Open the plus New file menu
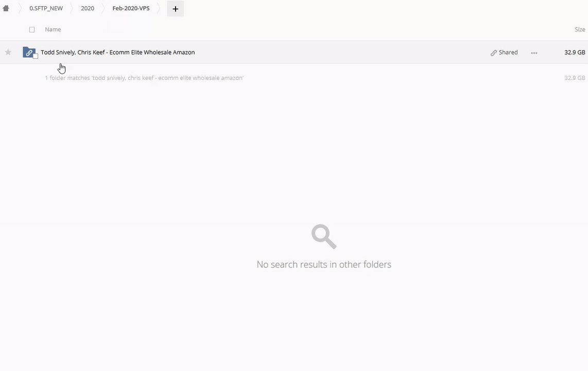 tap(175, 9)
